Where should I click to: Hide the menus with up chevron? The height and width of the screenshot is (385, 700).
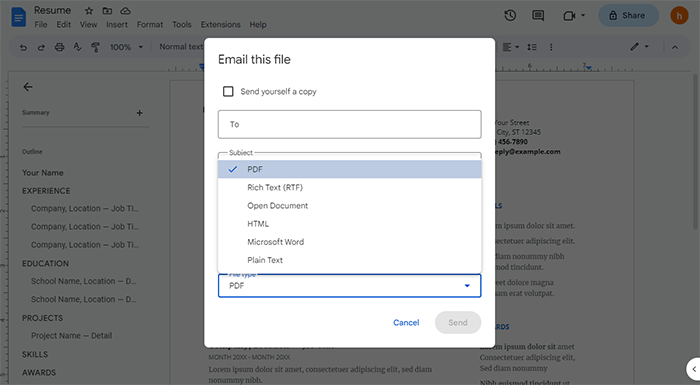click(675, 47)
